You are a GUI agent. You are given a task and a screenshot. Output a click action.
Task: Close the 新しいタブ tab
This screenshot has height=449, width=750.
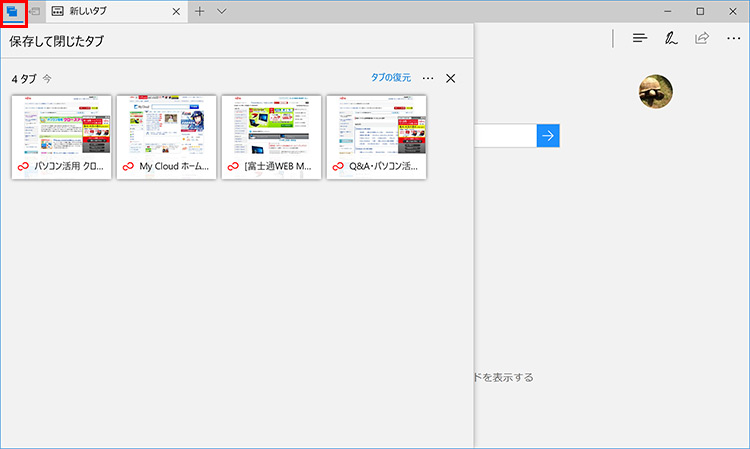[x=176, y=11]
